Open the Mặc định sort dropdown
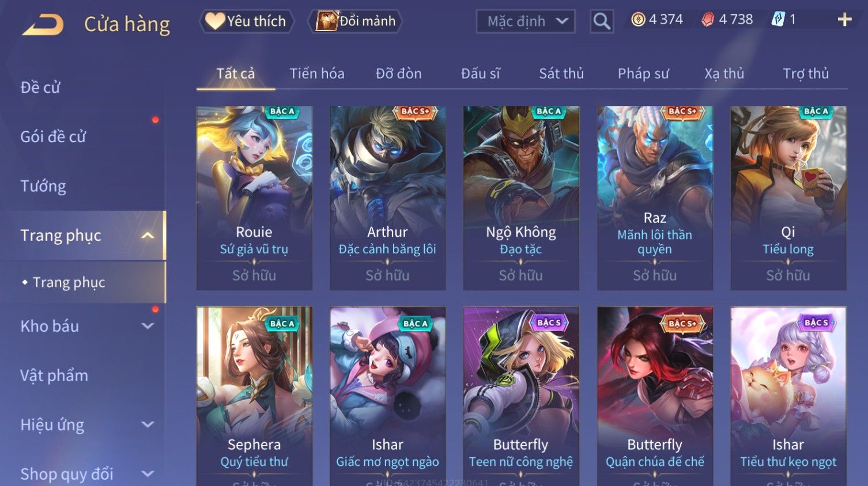This screenshot has width=868, height=486. [x=526, y=21]
